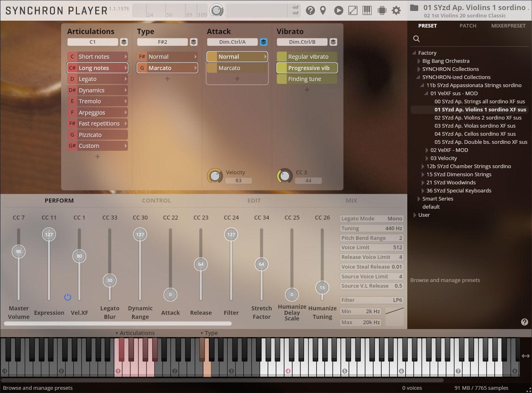Image resolution: width=532 pixels, height=393 pixels.
Task: Expand 03 Velocity folder
Action: click(x=427, y=158)
